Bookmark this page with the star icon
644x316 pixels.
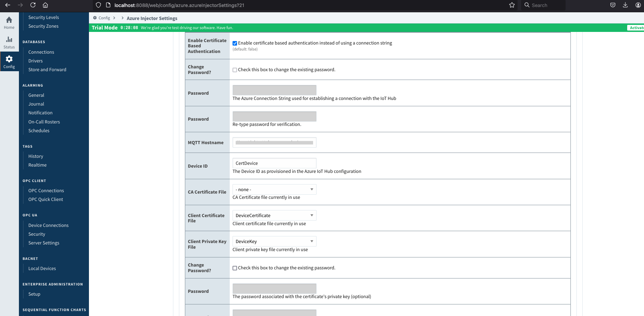pyautogui.click(x=512, y=5)
